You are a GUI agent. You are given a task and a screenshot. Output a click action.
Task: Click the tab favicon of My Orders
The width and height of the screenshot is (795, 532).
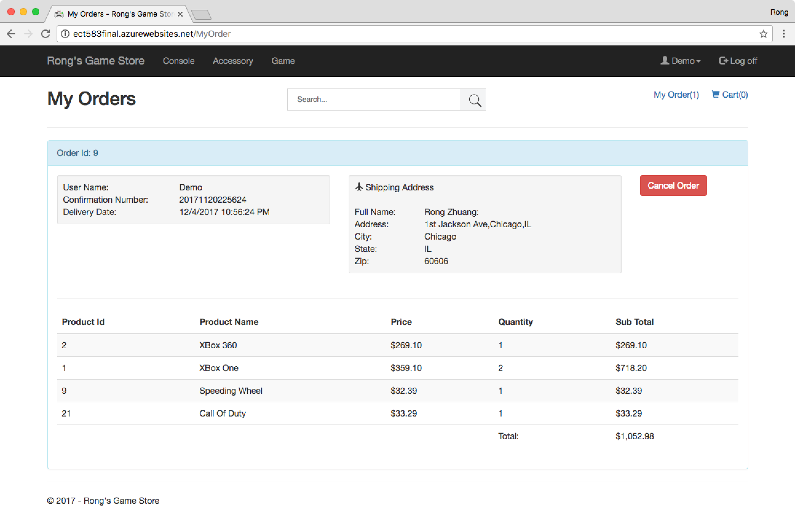[59, 14]
